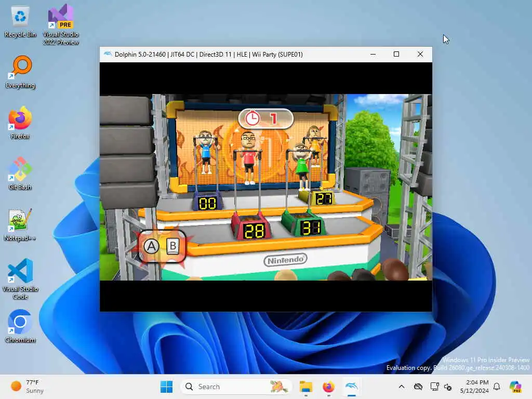The width and height of the screenshot is (532, 399).
Task: Click the Dolphin window title text
Action: 209,54
